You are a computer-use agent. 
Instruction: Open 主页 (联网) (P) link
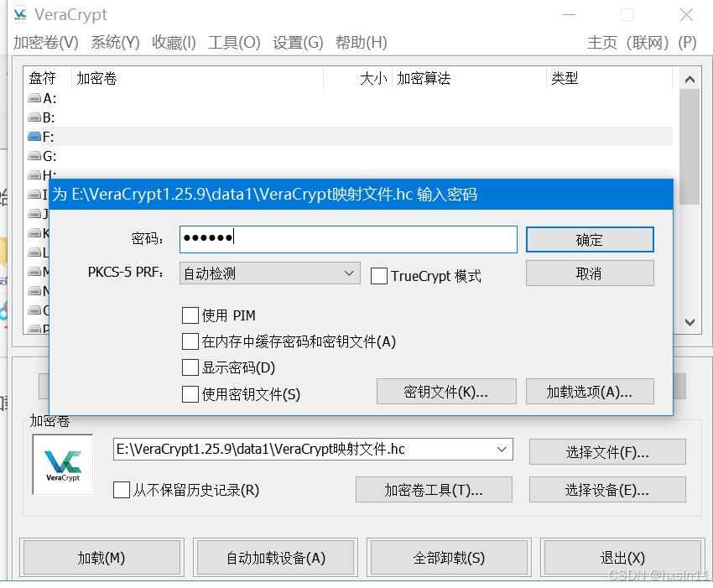click(x=642, y=43)
